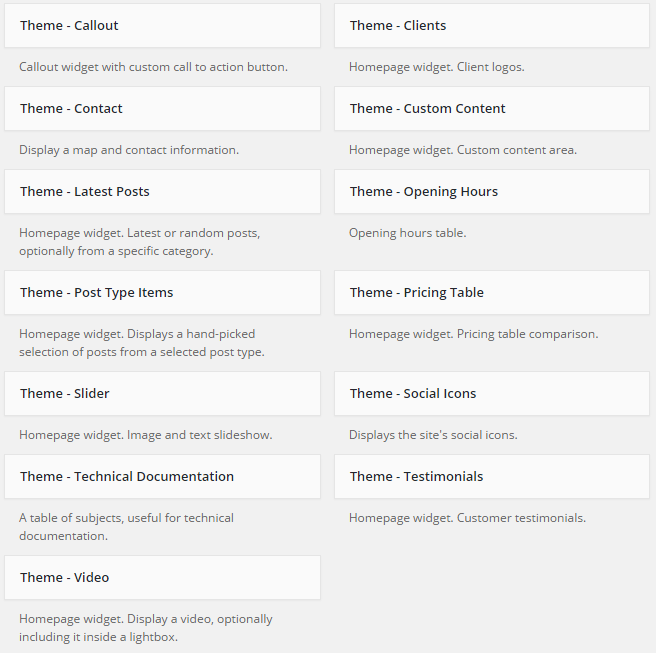Click the 'Opening hours table' description
656x653 pixels.
point(407,233)
